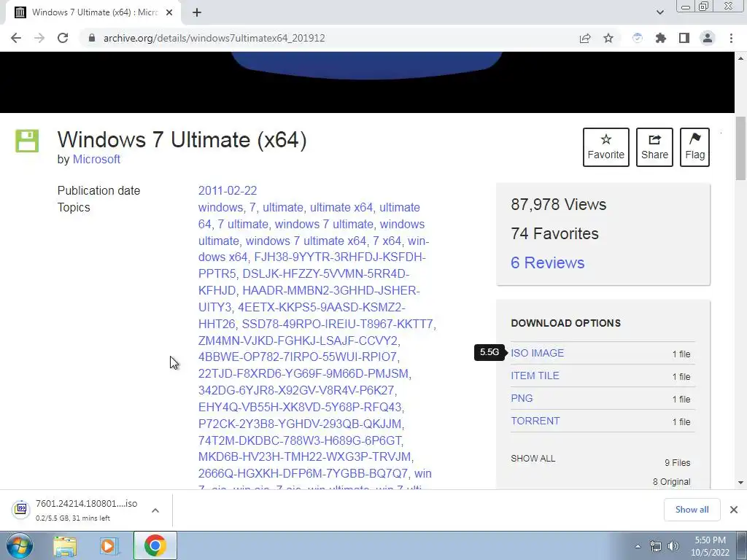Open Chrome's three-dot menu
Image resolution: width=747 pixels, height=560 pixels.
731,38
